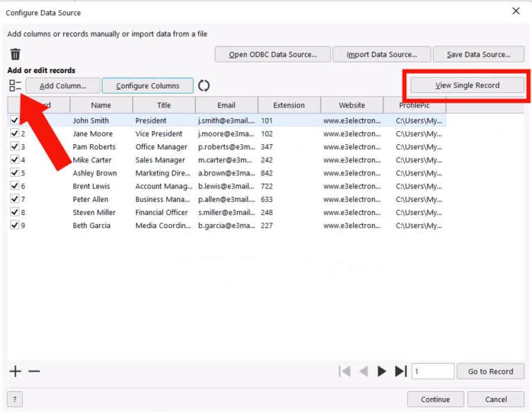Click the p.allen email cell
The height and width of the screenshot is (414, 532).
coord(227,199)
